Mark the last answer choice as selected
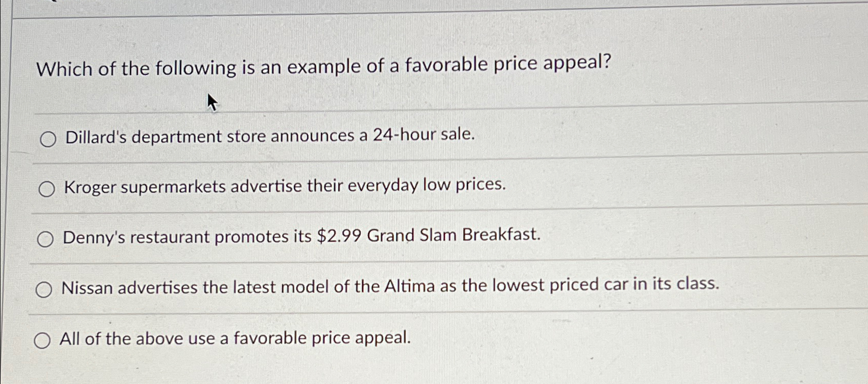Image resolution: width=868 pixels, height=384 pixels. click(43, 340)
